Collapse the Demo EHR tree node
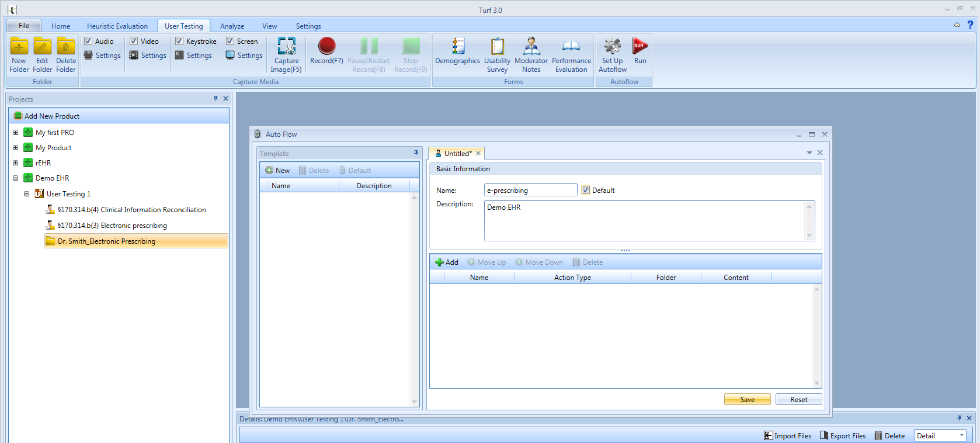This screenshot has width=980, height=443. (x=16, y=178)
